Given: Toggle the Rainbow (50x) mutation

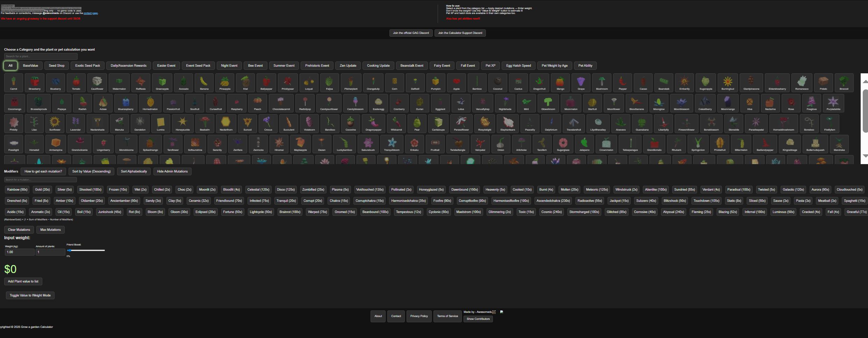Looking at the screenshot, I should pyautogui.click(x=17, y=190).
